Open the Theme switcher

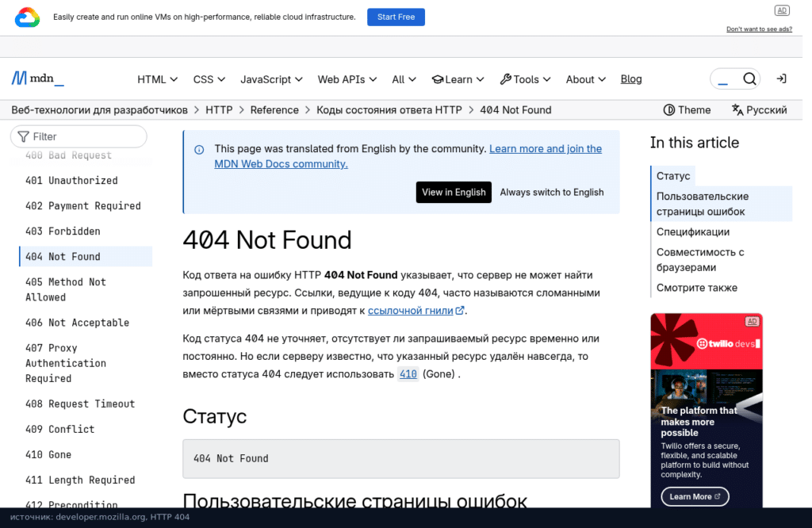[688, 109]
